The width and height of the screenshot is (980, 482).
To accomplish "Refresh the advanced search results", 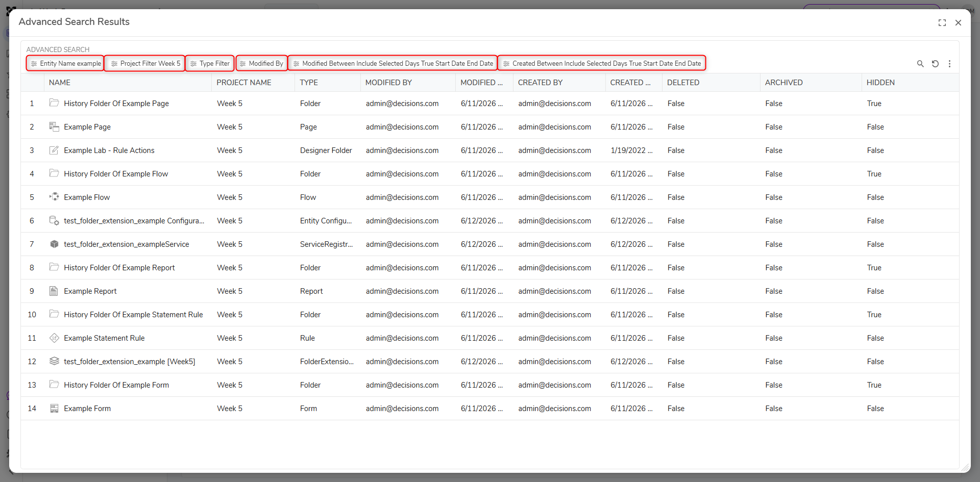I will click(x=935, y=64).
